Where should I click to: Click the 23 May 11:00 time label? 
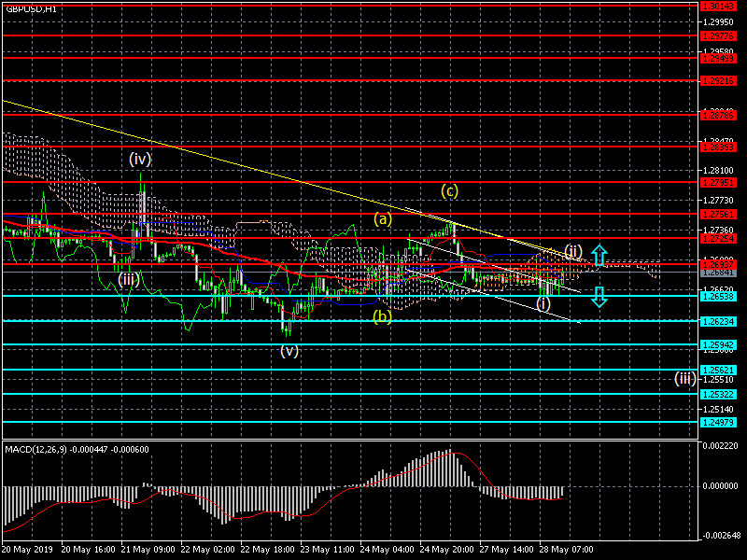[x=327, y=552]
